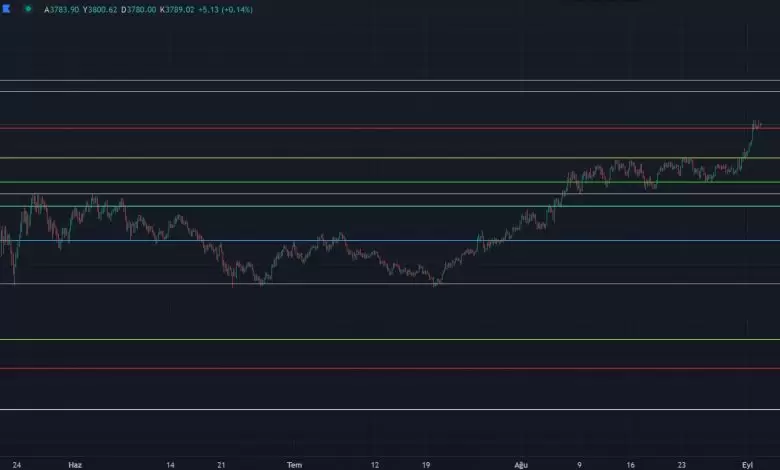Click the Tem month label on time axis
The height and width of the screenshot is (470, 780).
click(294, 464)
